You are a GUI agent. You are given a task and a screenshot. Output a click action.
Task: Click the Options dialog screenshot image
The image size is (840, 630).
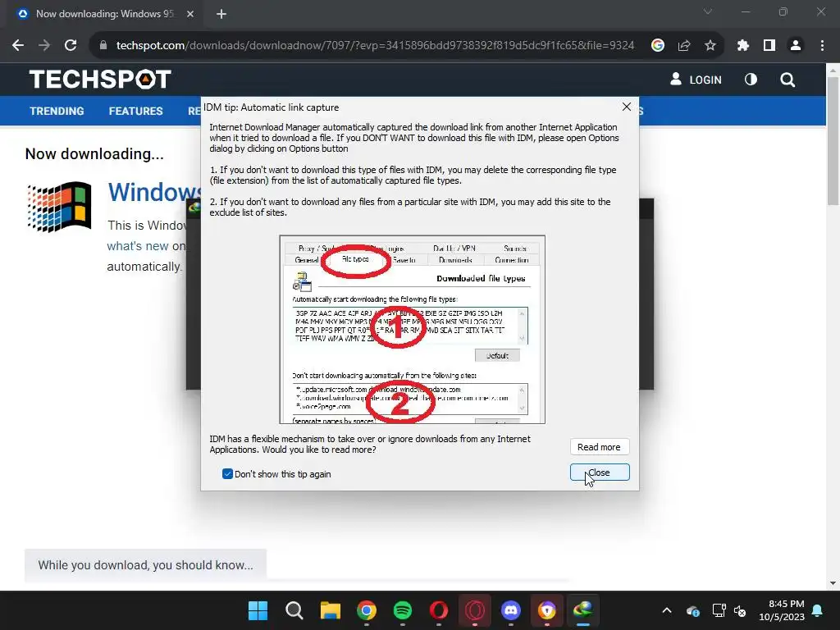412,330
